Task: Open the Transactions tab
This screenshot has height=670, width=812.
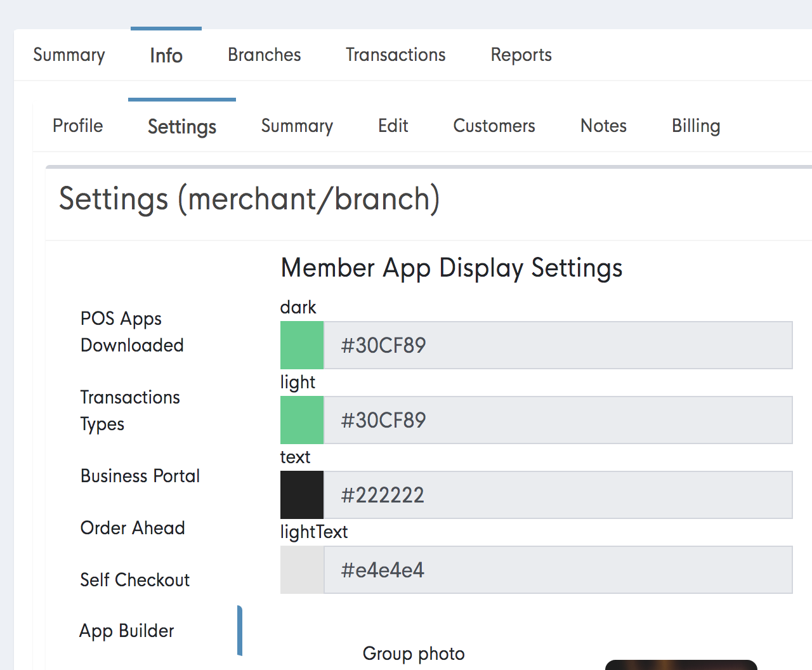Action: pos(396,55)
